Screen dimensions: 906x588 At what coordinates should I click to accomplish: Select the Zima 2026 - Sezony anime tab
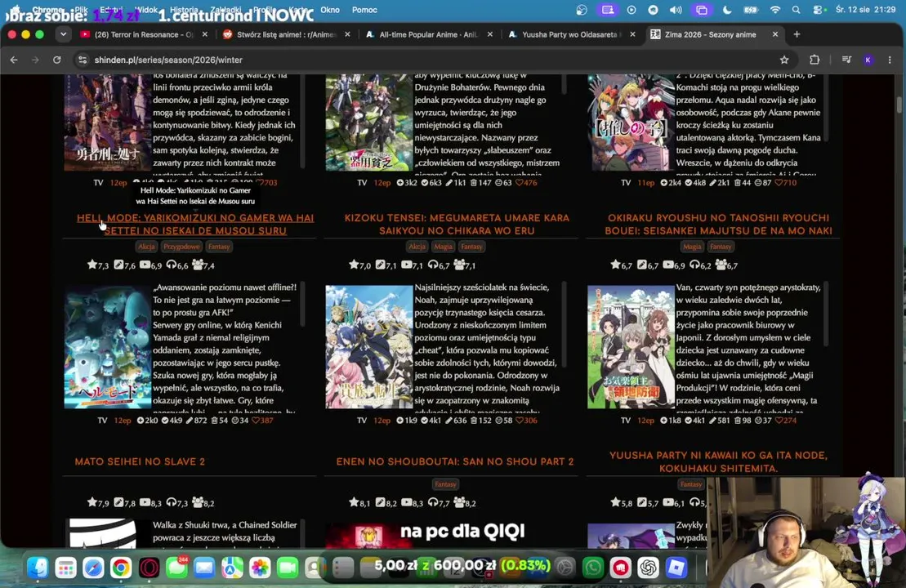coord(715,34)
